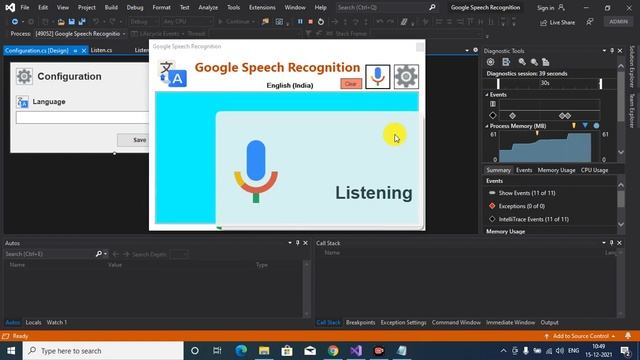
Task: Open the Analyze menu
Action: tap(208, 7)
